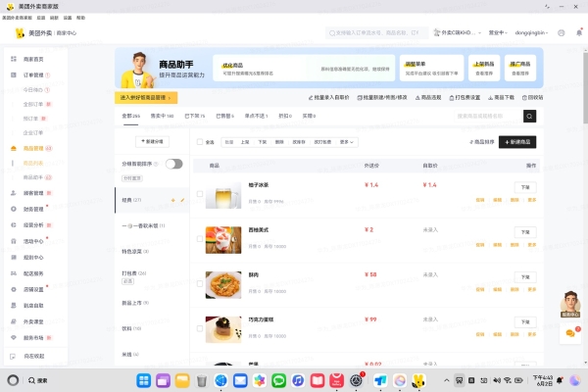Image resolution: width=588 pixels, height=392 pixels.
Task: Open 规则中心 in the sidebar
Action: [x=33, y=258]
